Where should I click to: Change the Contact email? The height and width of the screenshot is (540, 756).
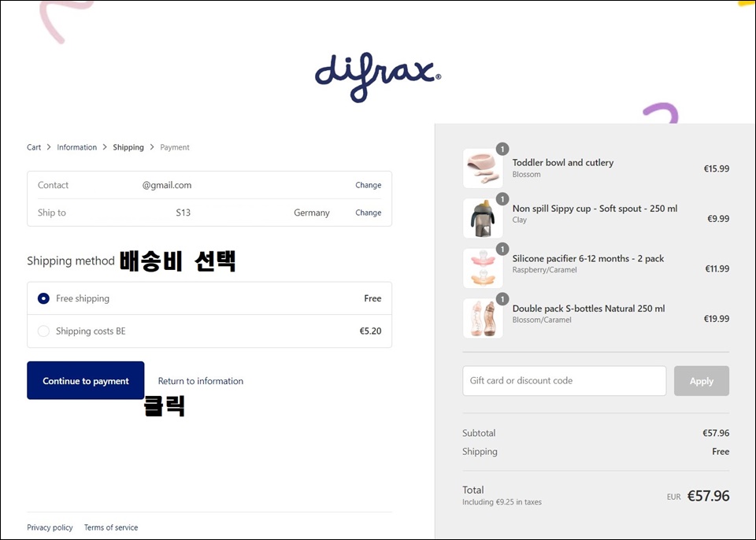[x=369, y=185]
